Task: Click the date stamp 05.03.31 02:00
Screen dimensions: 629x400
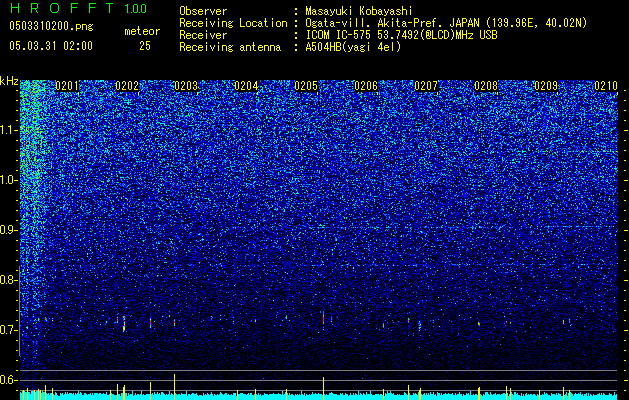Action: tap(51, 46)
